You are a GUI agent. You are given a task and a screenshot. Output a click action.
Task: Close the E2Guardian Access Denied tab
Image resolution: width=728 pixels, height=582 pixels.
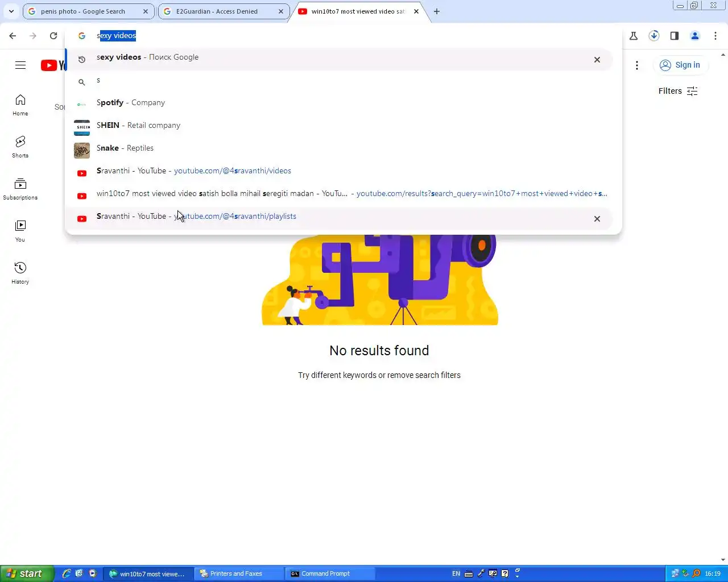[281, 11]
